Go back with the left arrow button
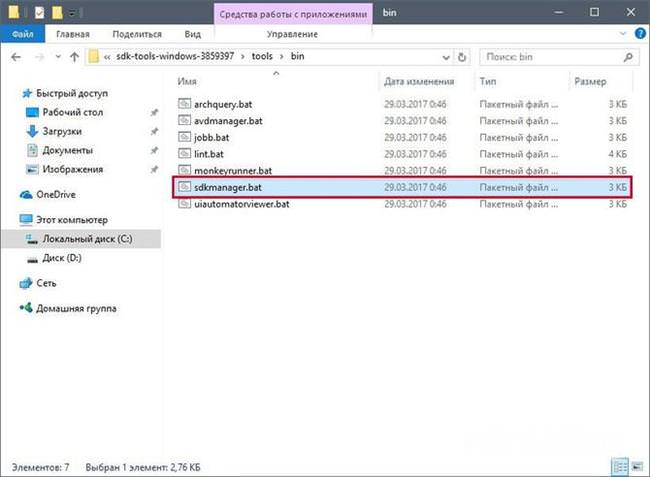The height and width of the screenshot is (477, 650). (16, 57)
